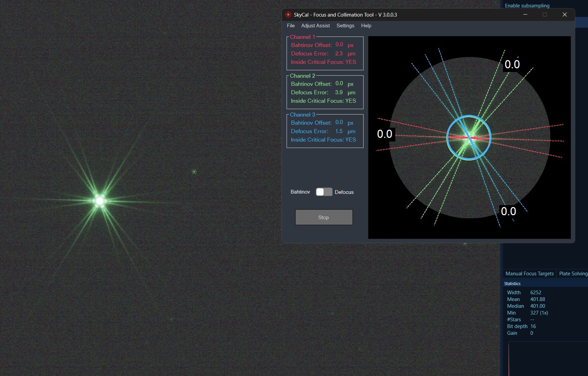Toggle the Bahtinov/Defocus mode switch
Screen dimensions: 588x376
coord(324,192)
